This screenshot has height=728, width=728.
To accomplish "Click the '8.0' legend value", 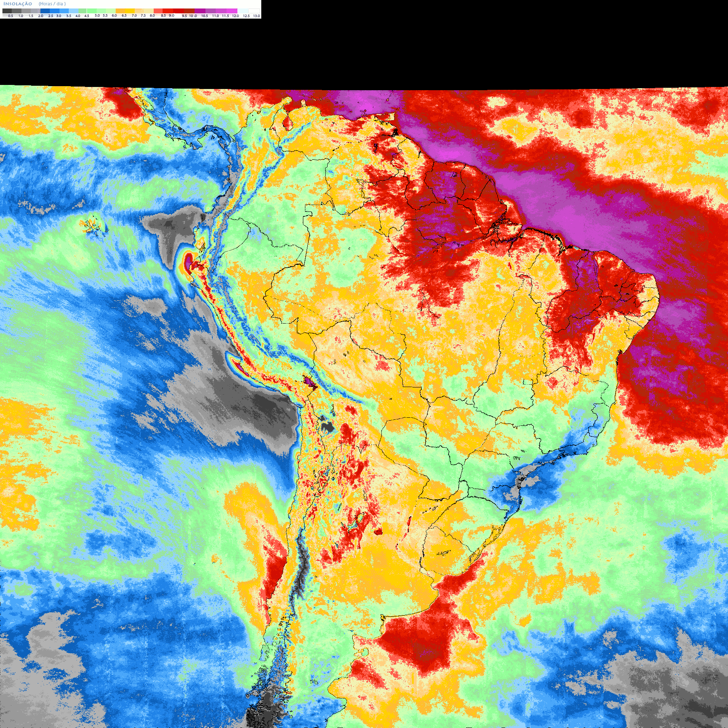I will point(152,15).
